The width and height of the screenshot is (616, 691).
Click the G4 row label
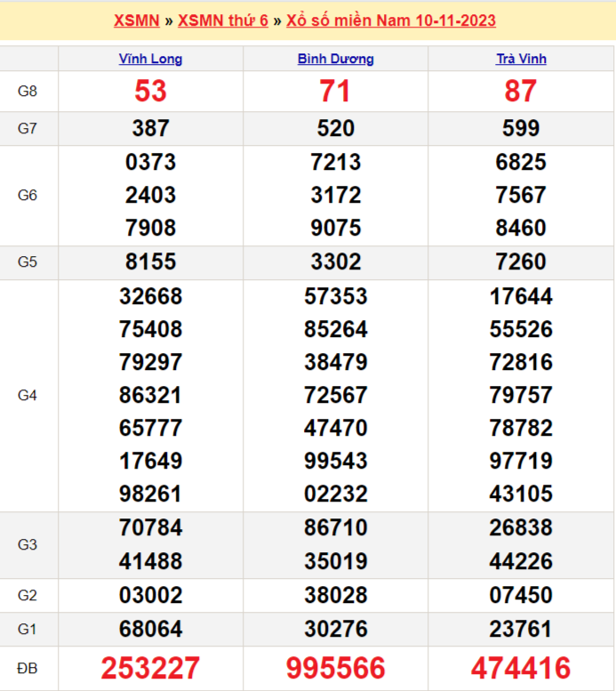pos(28,395)
